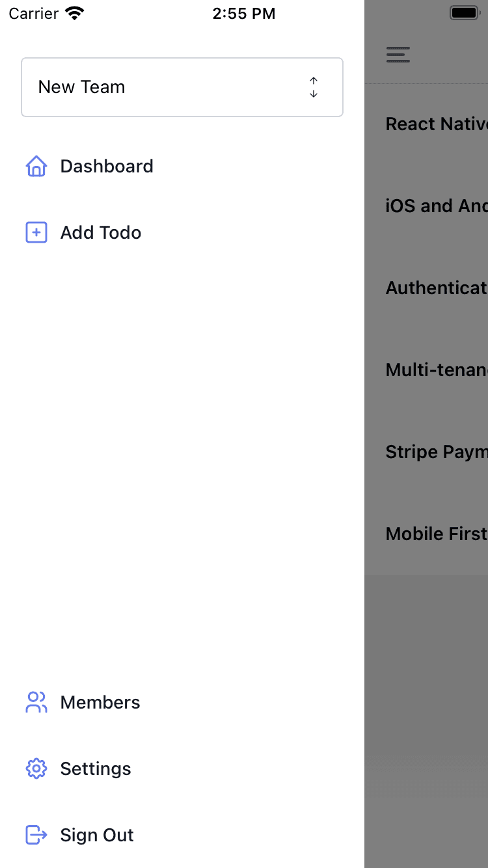Open the team switcher showing New Team

coord(182,87)
